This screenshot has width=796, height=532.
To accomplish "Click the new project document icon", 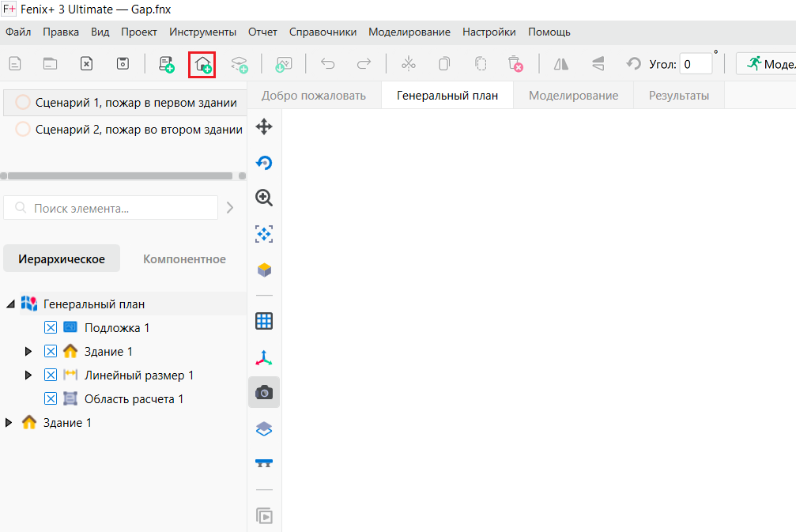I will coord(15,64).
